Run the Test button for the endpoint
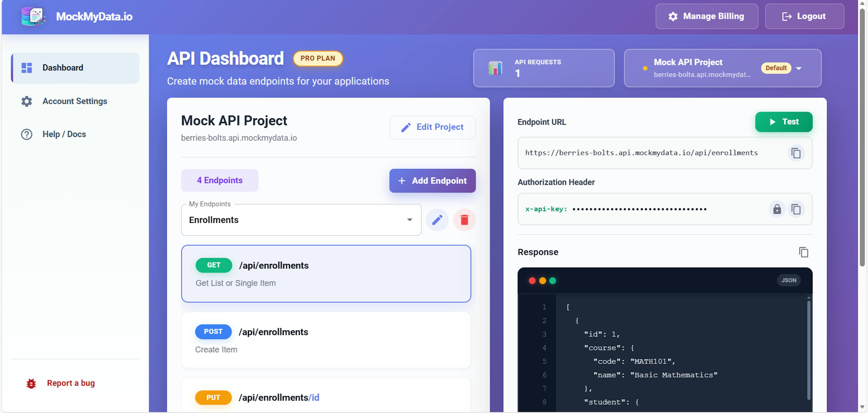The image size is (868, 413). [784, 122]
